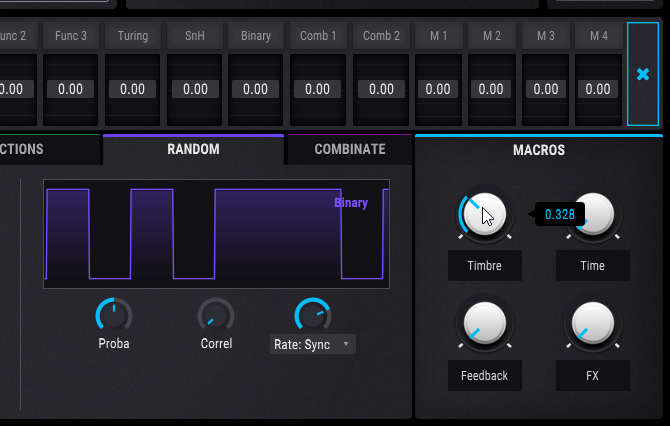Click the Timbre macro knob
Viewport: 670px width, 426px height.
tap(485, 214)
